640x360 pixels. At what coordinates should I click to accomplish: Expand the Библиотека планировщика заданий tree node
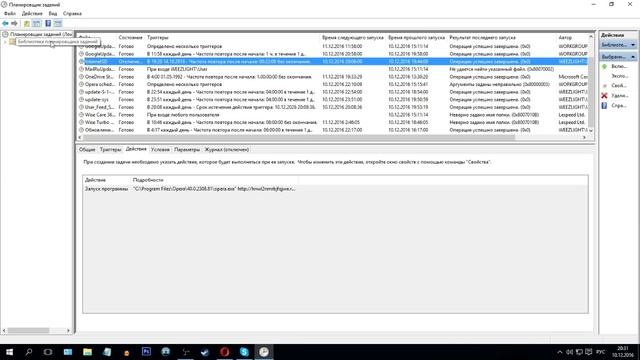tap(5, 42)
